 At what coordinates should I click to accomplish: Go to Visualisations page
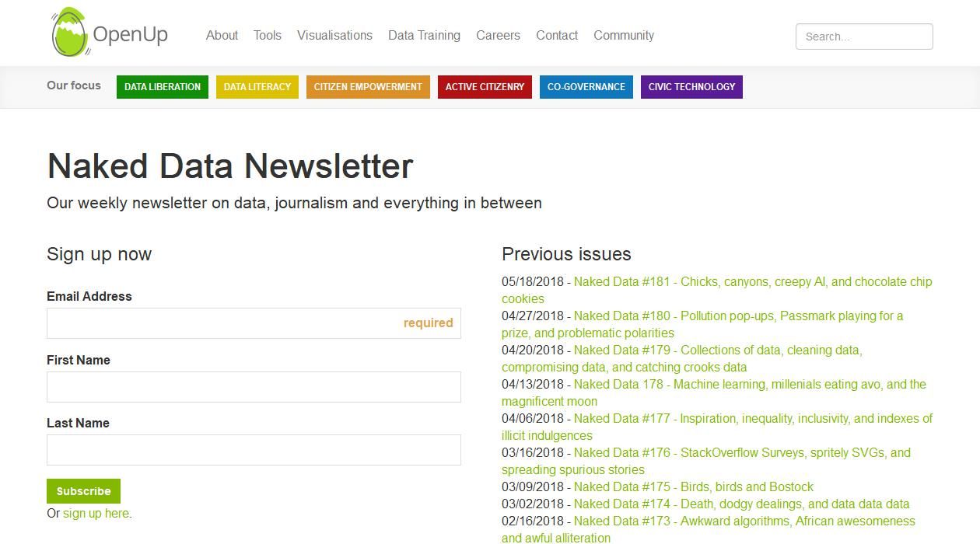pyautogui.click(x=334, y=36)
